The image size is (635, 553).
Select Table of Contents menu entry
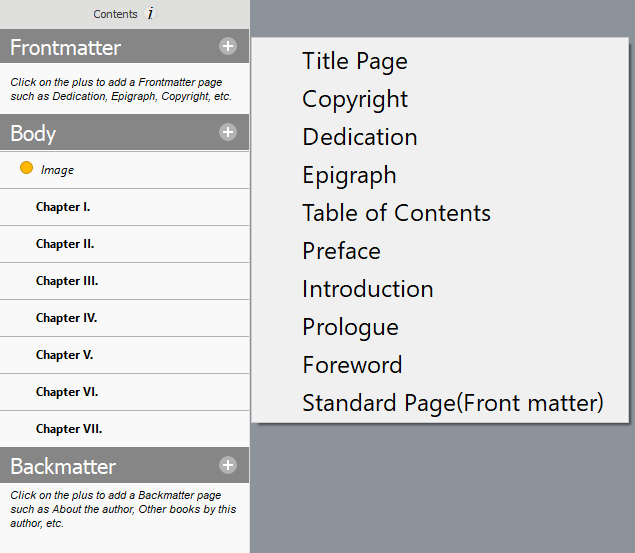[396, 213]
